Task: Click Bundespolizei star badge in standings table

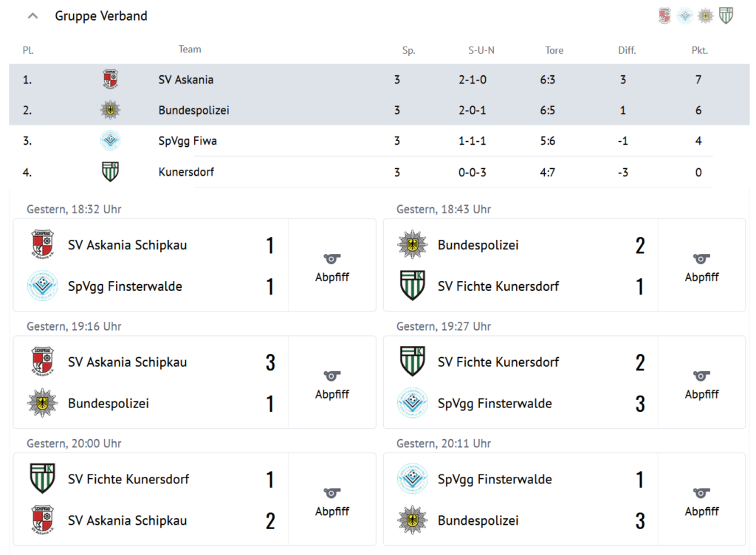Action: click(x=111, y=110)
